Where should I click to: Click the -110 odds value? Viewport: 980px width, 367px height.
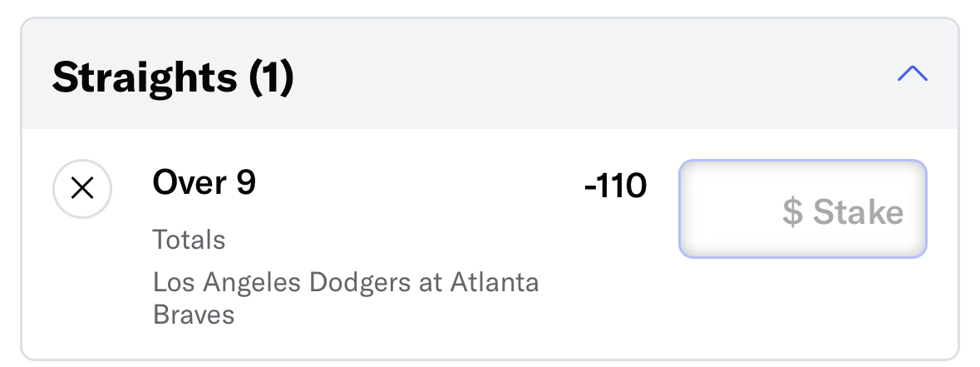[615, 186]
